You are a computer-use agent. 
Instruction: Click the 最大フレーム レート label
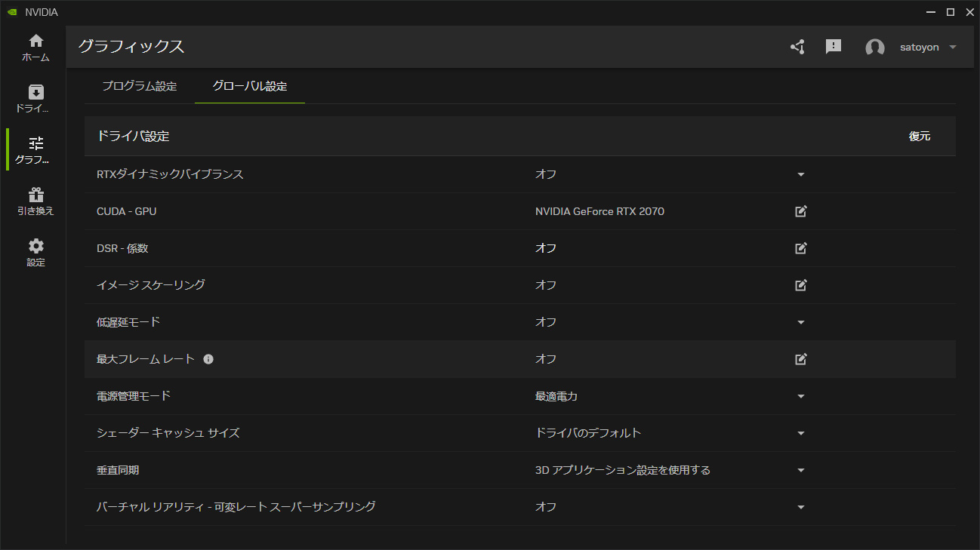click(146, 359)
